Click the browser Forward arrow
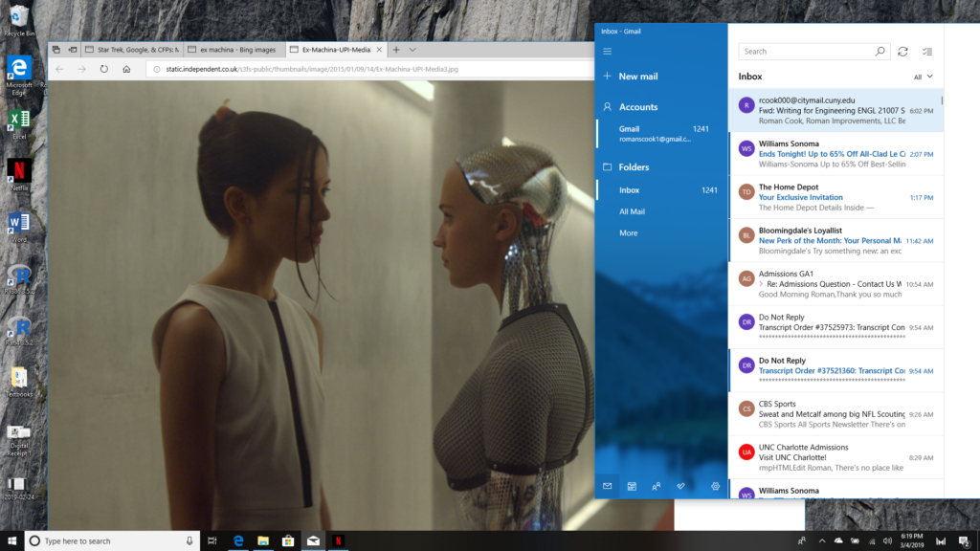This screenshot has height=551, width=980. 82,69
